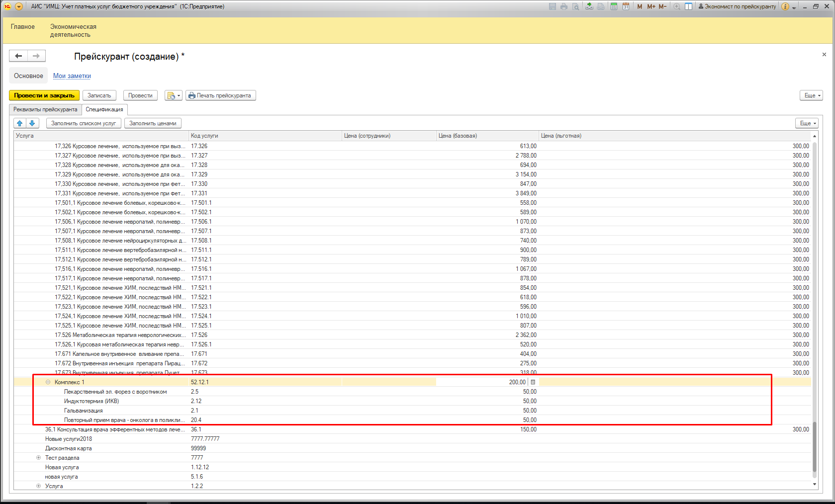Viewport: 835px width, 504px height.
Task: Open the calculator from the top toolbar
Action: (x=614, y=6)
